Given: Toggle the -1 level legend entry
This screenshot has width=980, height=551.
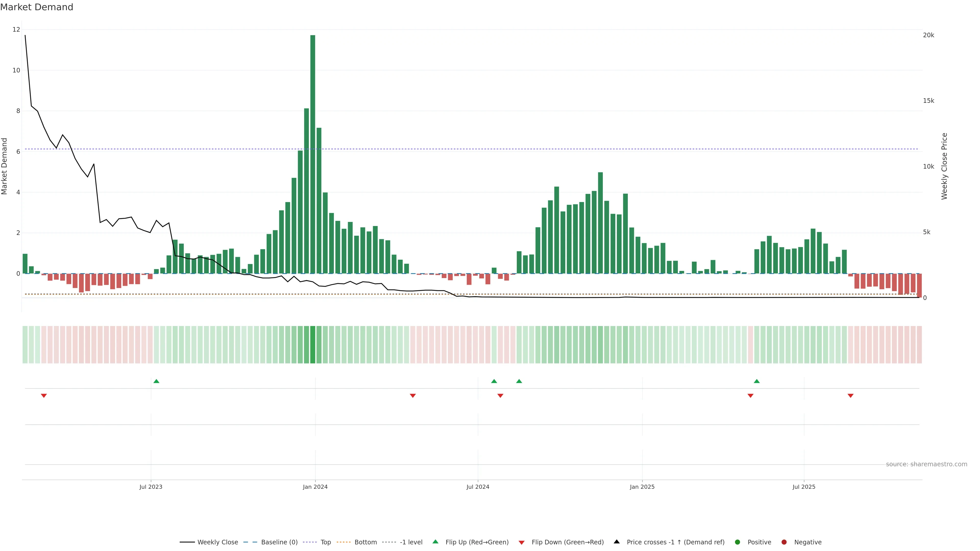Looking at the screenshot, I should [411, 542].
